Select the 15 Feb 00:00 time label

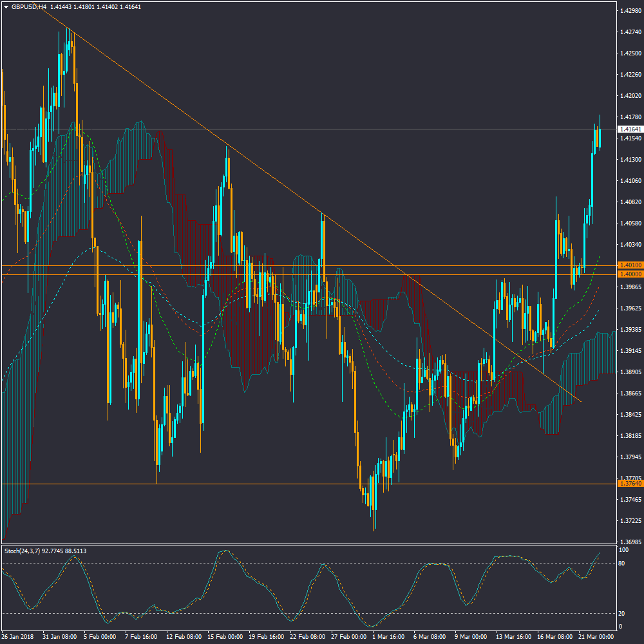tap(225, 637)
